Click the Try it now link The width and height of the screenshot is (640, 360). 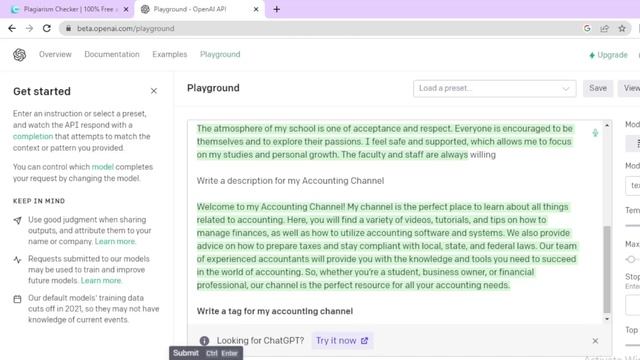click(x=342, y=341)
